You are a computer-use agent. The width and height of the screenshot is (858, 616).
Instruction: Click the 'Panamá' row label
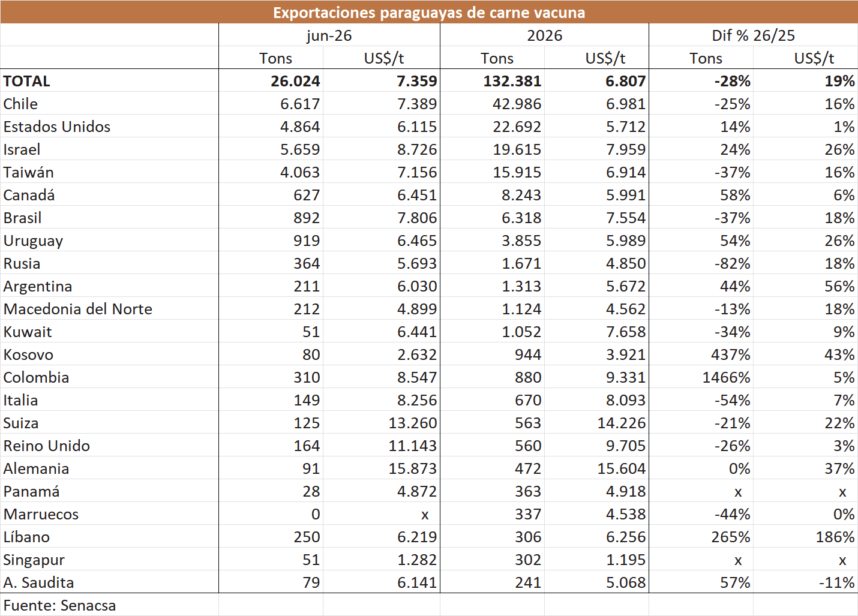pos(31,491)
